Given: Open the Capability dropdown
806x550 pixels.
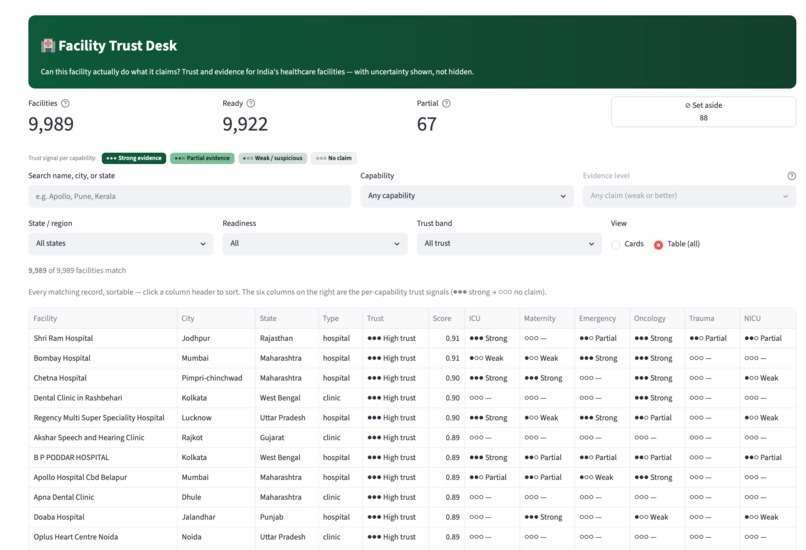Looking at the screenshot, I should pos(467,196).
